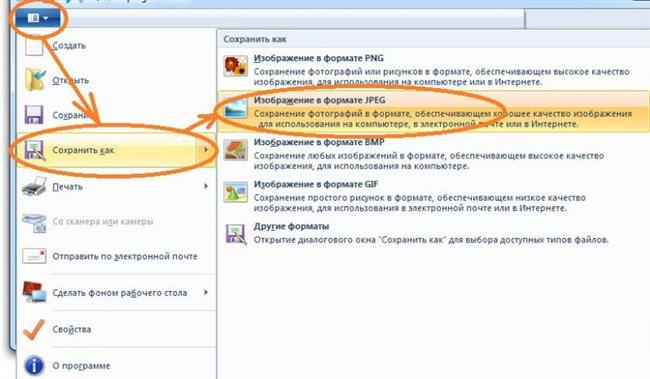
Task: Choose Изображение в формате PNG
Action: click(433, 69)
